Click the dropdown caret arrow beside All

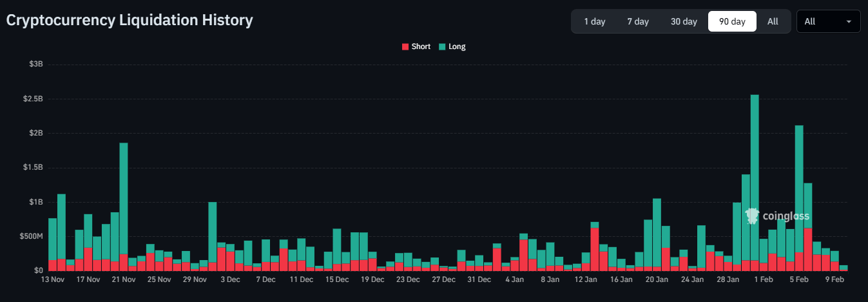(849, 21)
